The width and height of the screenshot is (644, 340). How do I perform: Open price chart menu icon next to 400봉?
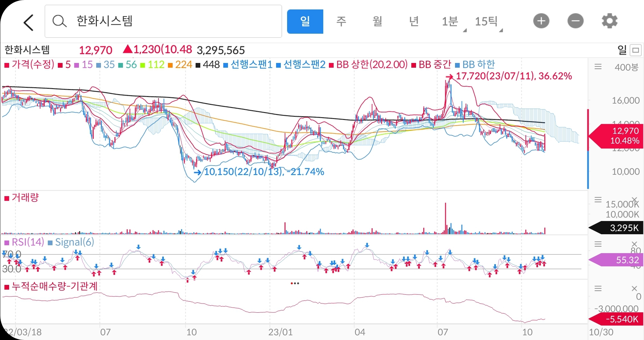(598, 66)
